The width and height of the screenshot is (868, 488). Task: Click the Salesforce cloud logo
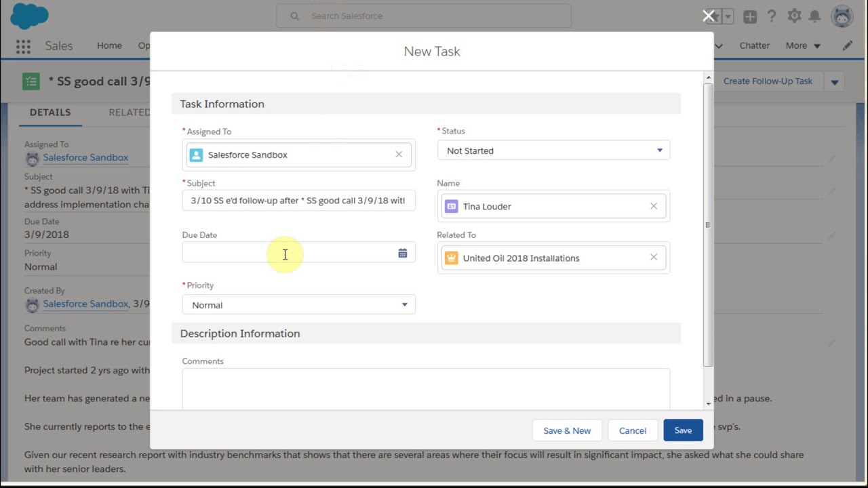coord(29,16)
